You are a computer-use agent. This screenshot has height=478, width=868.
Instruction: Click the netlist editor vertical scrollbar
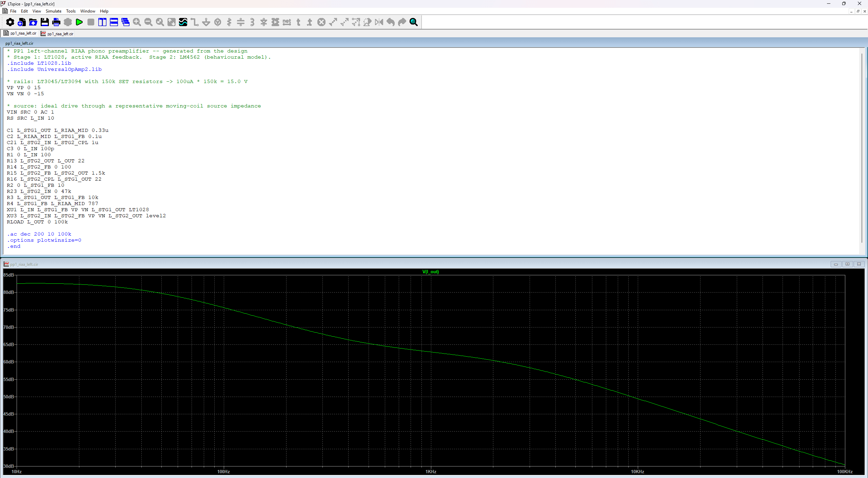pyautogui.click(x=862, y=147)
